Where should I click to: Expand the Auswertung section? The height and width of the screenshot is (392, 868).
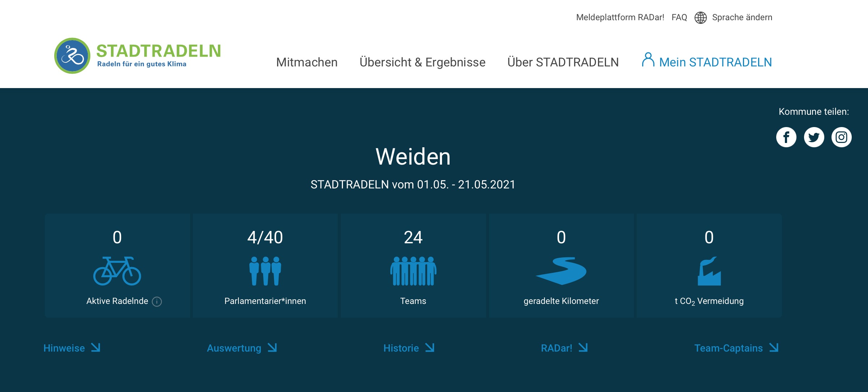(x=241, y=348)
